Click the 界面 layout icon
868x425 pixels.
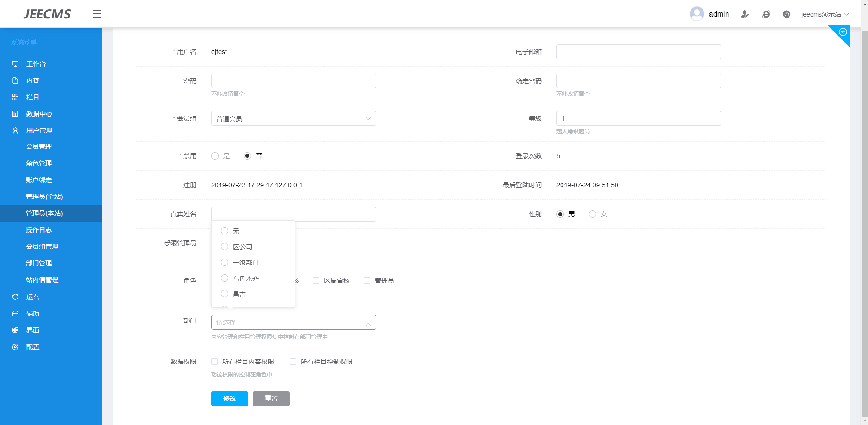(15, 330)
